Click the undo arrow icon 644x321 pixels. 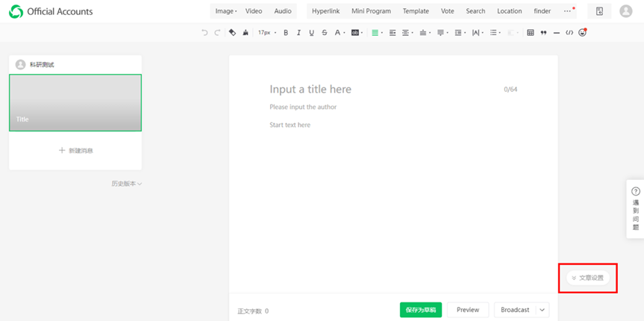pyautogui.click(x=204, y=33)
